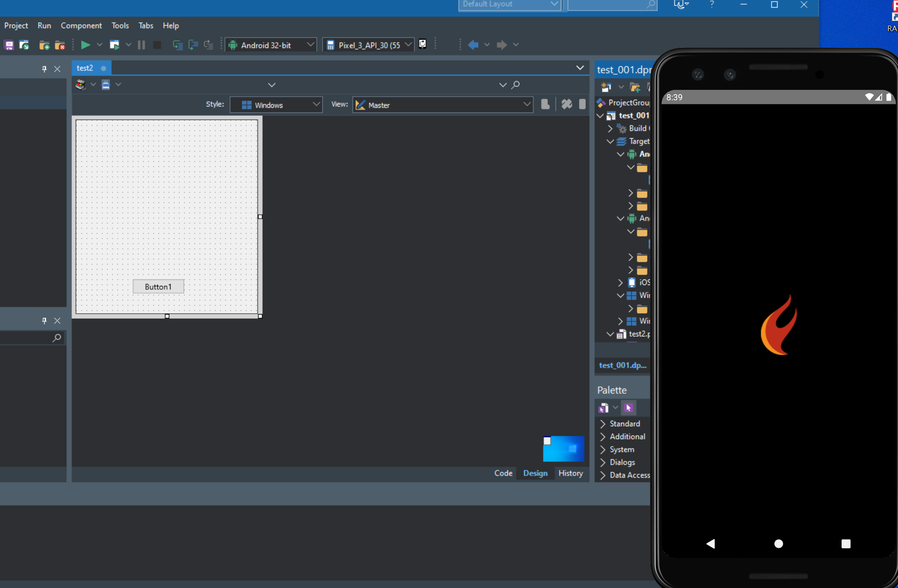Image resolution: width=898 pixels, height=588 pixels.
Task: Pin the upper left docked panel
Action: [x=44, y=69]
